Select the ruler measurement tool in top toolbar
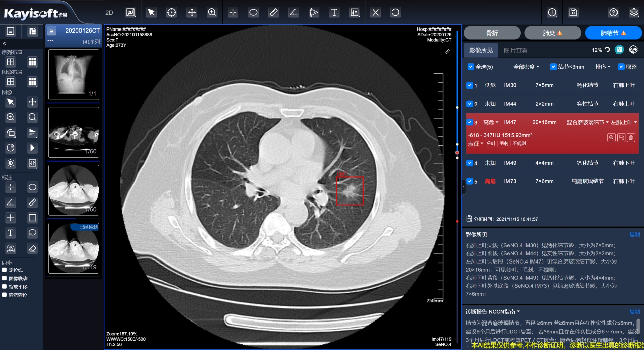Screen dimensions: 644x350 pos(273,13)
